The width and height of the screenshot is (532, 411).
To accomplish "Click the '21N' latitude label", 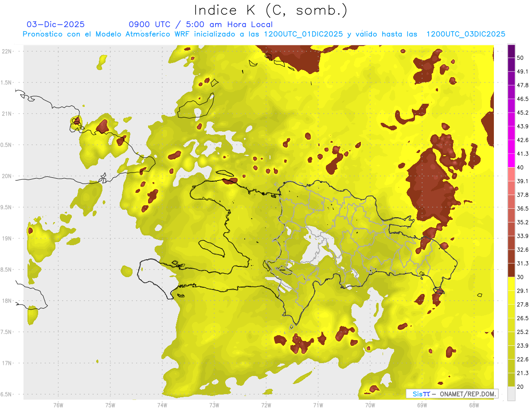I will pos(7,114).
